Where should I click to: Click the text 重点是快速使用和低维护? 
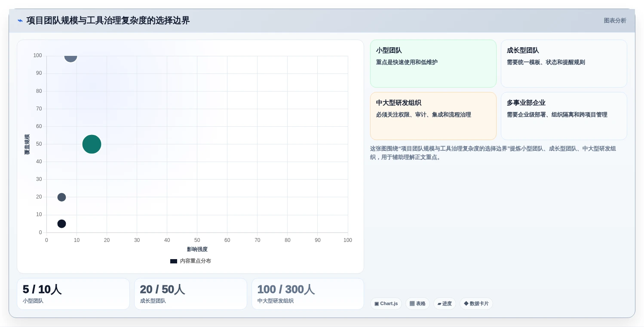pos(407,62)
